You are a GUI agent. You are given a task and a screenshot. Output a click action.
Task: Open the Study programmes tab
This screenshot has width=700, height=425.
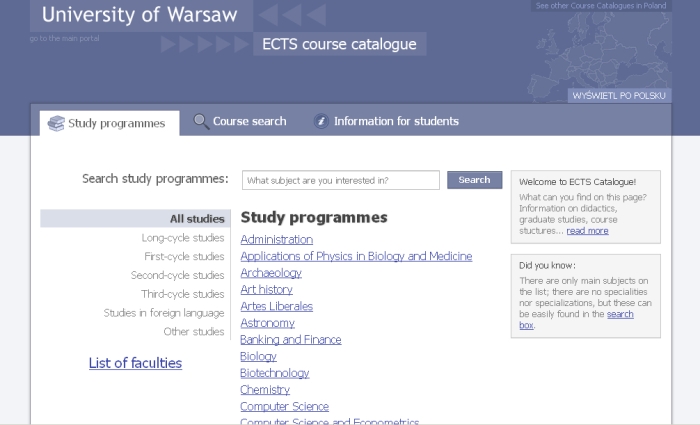pyautogui.click(x=109, y=123)
